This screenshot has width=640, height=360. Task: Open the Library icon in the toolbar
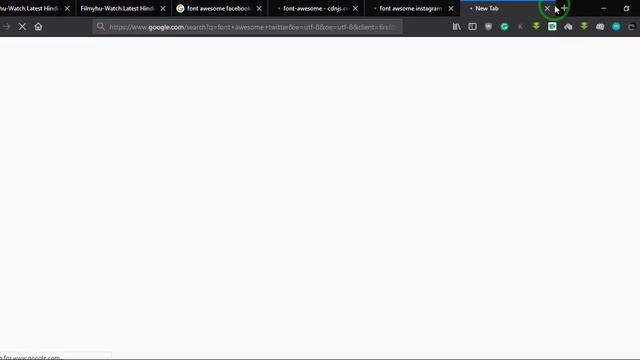click(456, 27)
